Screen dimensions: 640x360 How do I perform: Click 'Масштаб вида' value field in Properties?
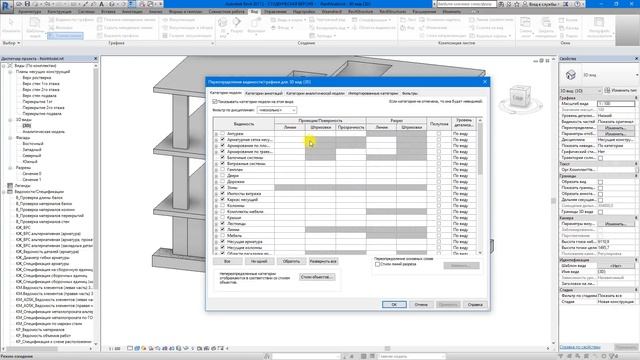coord(616,104)
